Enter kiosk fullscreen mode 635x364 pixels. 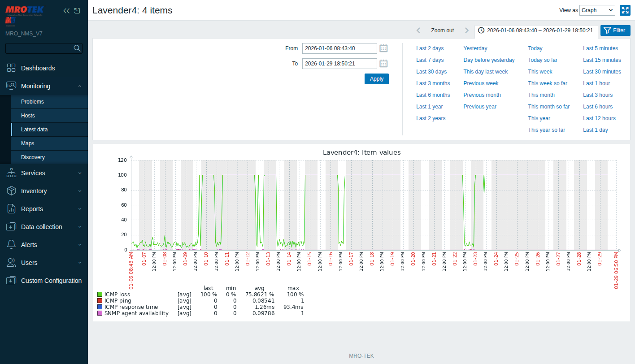point(625,10)
